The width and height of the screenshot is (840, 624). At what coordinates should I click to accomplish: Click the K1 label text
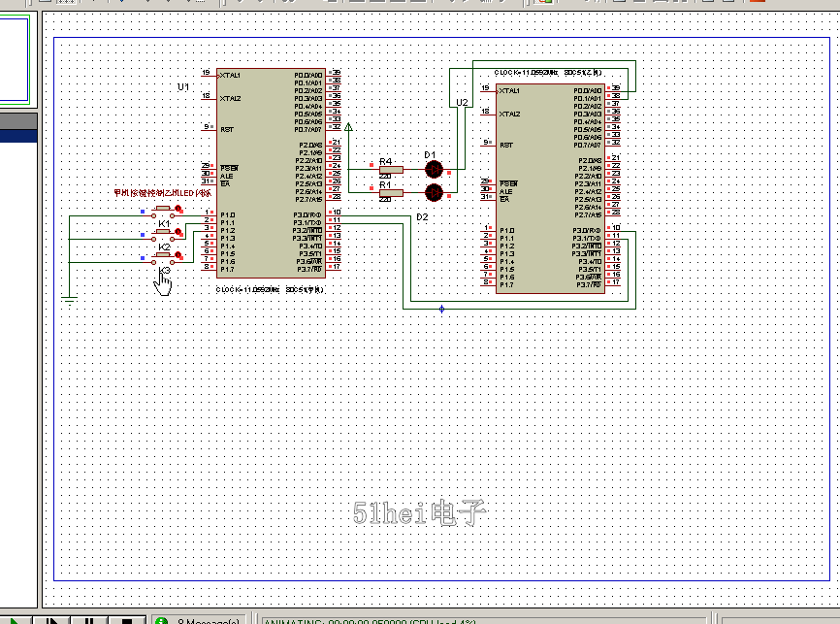tap(164, 223)
